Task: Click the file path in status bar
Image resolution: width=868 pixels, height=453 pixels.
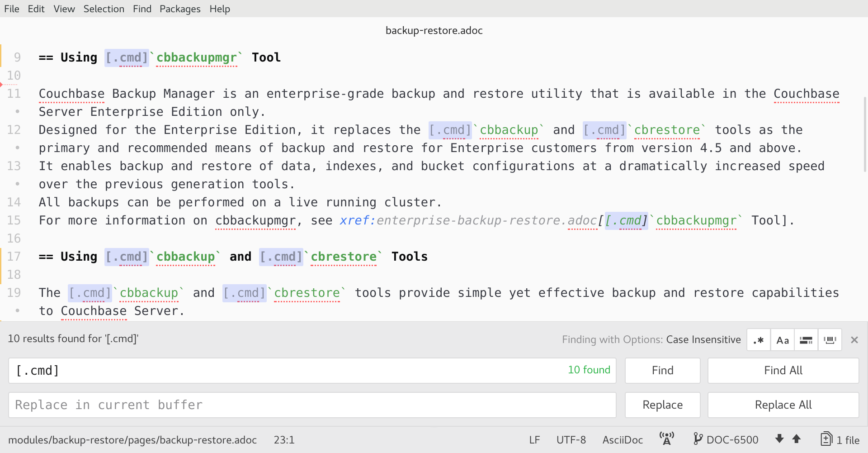Action: [132, 440]
